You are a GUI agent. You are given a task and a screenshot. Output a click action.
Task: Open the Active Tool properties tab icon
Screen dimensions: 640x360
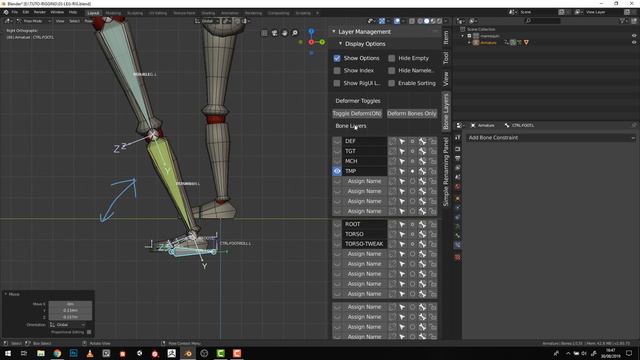coord(458,138)
